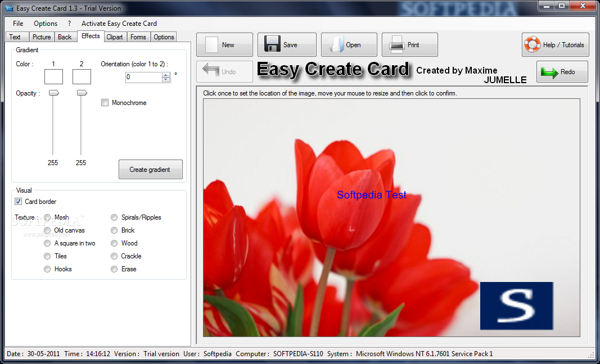The height and width of the screenshot is (364, 600).
Task: Select the Effects tab
Action: click(91, 36)
